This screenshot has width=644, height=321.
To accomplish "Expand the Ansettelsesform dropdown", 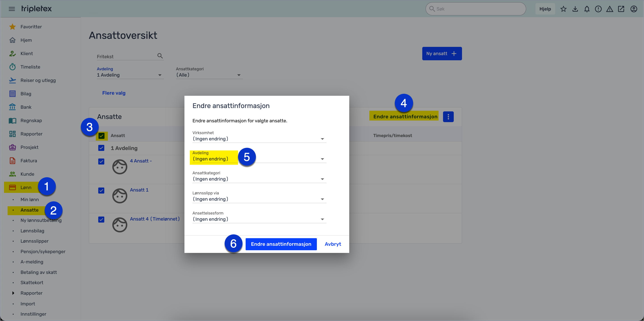I will click(x=259, y=219).
